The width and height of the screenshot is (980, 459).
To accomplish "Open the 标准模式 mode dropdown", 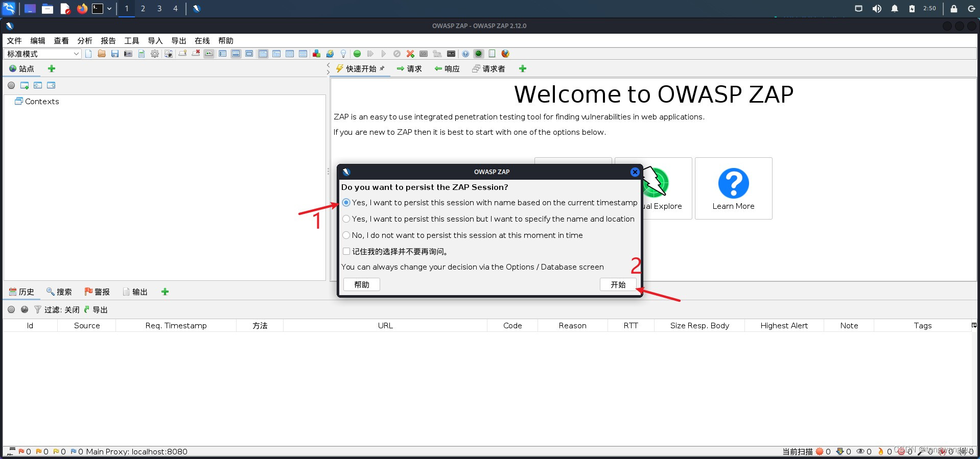I will (x=42, y=54).
